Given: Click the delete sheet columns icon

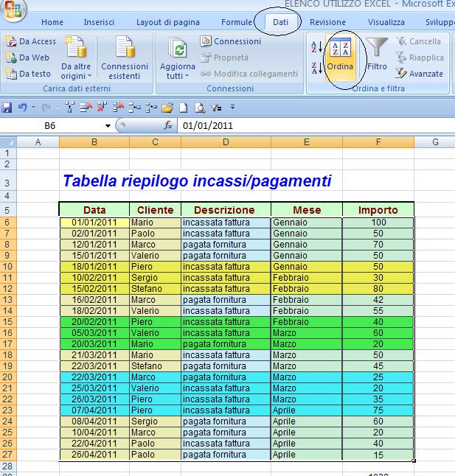Looking at the screenshot, I should pos(103,108).
